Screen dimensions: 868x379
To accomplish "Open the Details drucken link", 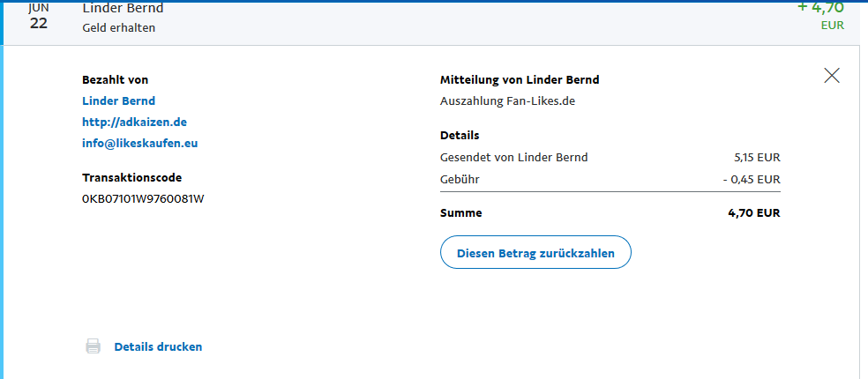I will 158,346.
